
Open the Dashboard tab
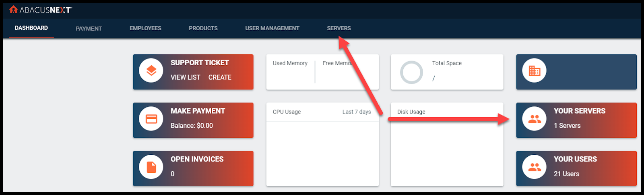(31, 28)
